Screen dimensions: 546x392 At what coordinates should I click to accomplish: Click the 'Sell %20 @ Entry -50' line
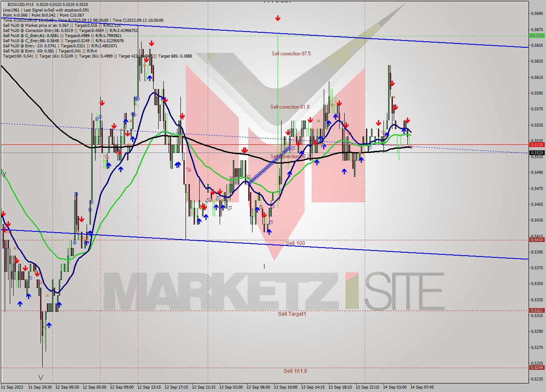pyautogui.click(x=50, y=51)
